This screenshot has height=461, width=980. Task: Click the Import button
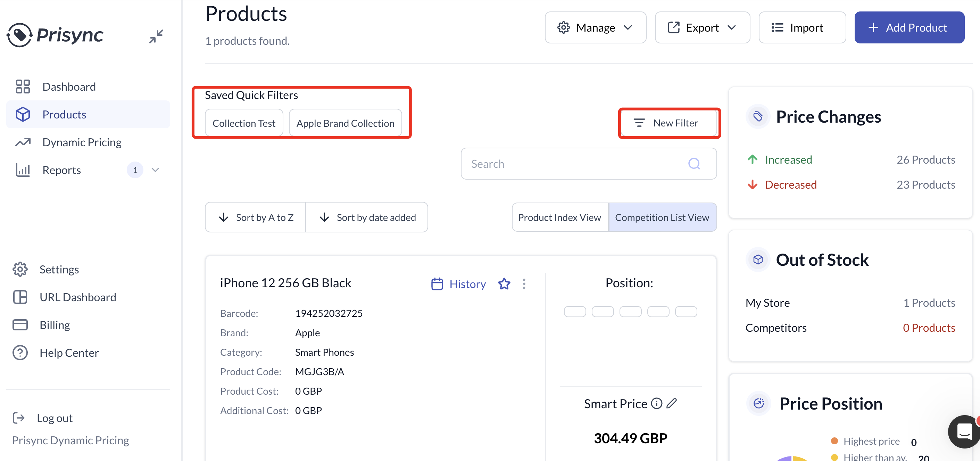[x=802, y=27]
